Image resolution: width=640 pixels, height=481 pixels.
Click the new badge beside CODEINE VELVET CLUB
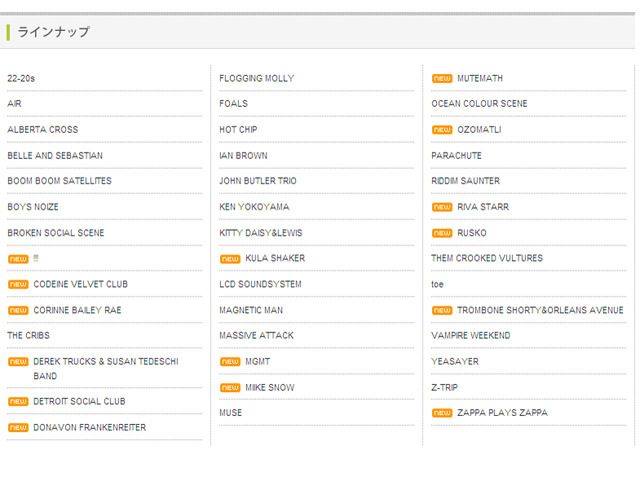pos(18,284)
